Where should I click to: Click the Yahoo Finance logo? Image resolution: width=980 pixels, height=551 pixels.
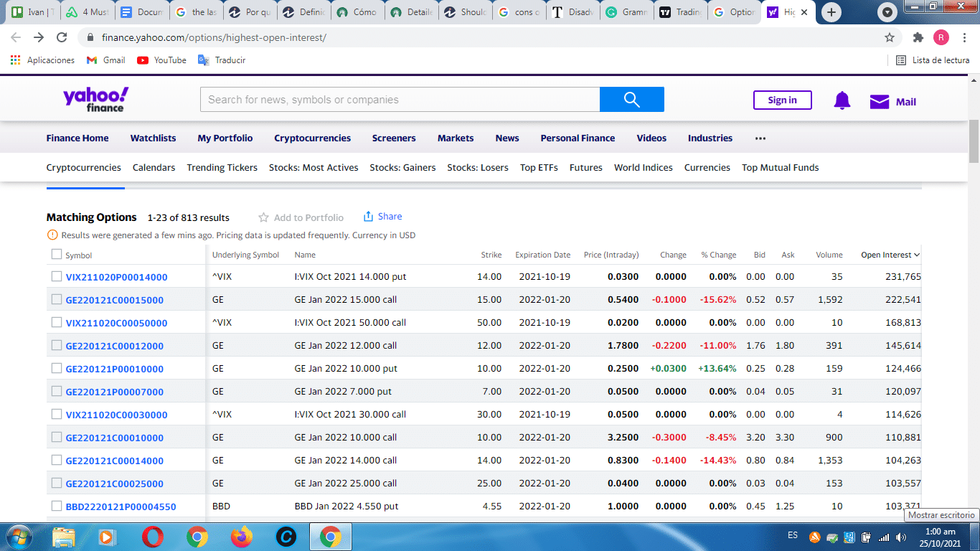[95, 100]
